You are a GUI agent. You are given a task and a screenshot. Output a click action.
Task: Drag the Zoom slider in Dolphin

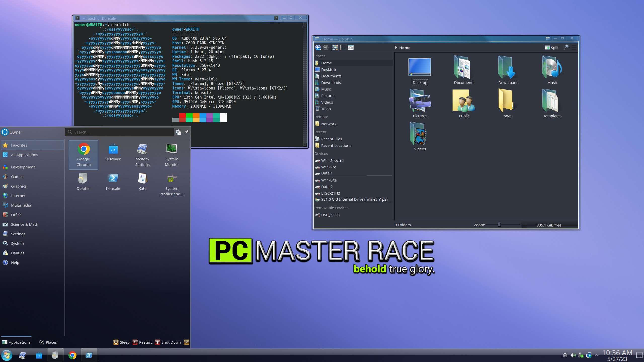pyautogui.click(x=499, y=224)
